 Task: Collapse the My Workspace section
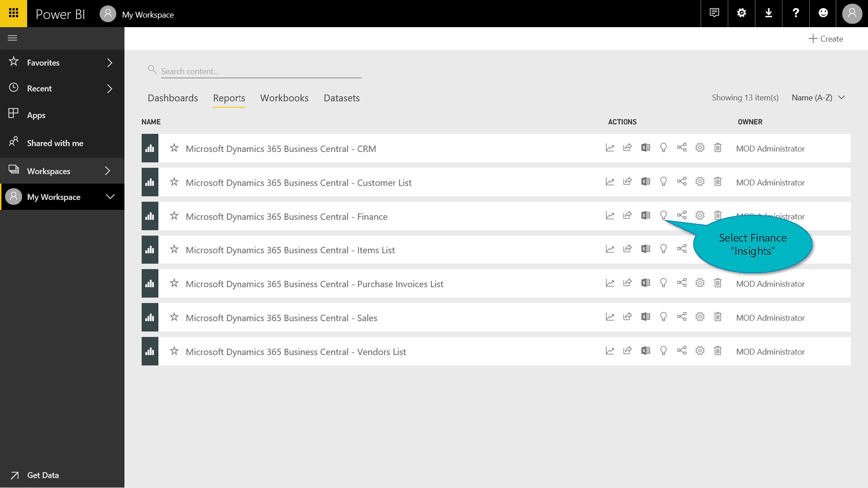coord(110,197)
